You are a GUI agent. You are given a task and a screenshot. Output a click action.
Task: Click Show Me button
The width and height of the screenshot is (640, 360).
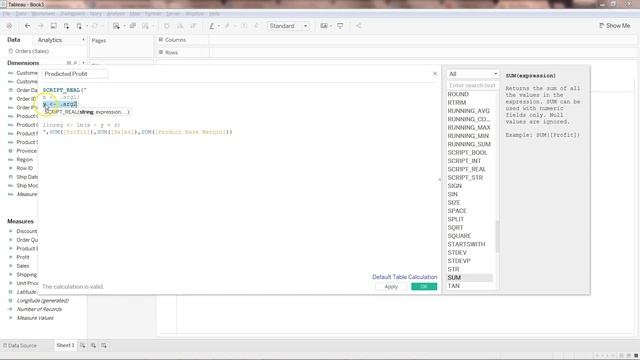(x=615, y=25)
